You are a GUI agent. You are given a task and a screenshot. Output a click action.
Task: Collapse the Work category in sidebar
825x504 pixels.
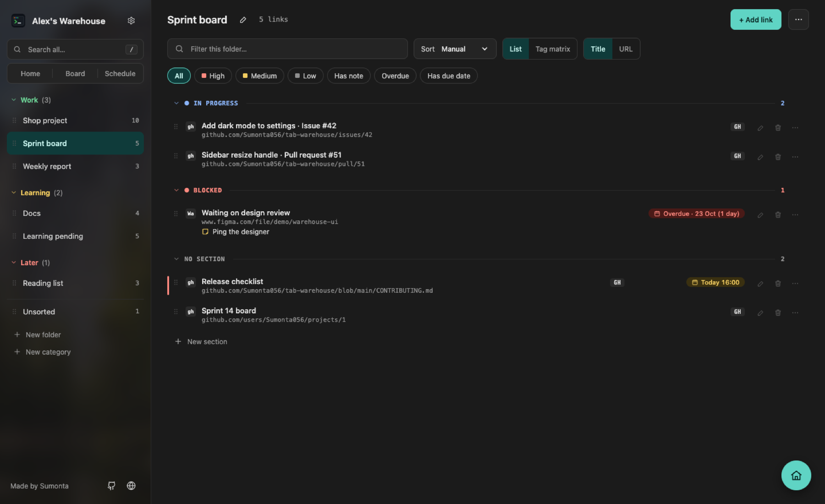[14, 100]
